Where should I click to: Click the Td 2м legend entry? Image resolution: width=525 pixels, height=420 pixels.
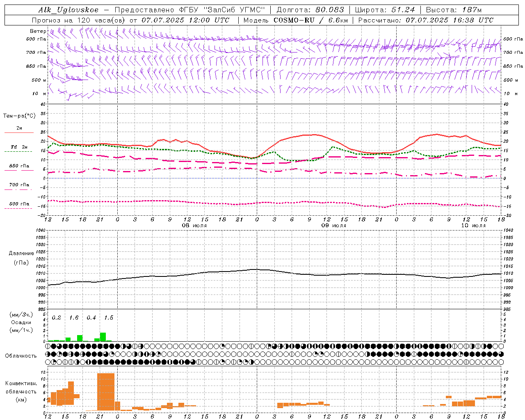point(19,147)
